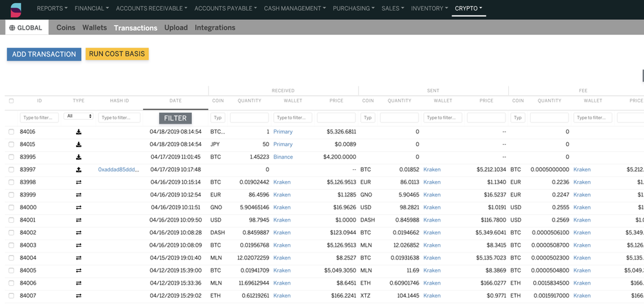Check the box for transaction 84002

point(12,233)
